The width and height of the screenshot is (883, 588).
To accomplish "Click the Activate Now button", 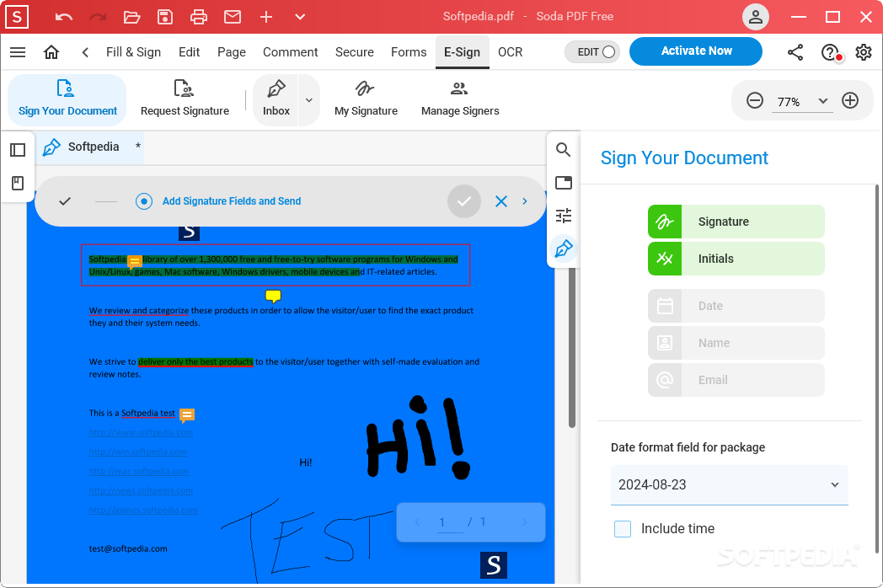I will pos(696,51).
